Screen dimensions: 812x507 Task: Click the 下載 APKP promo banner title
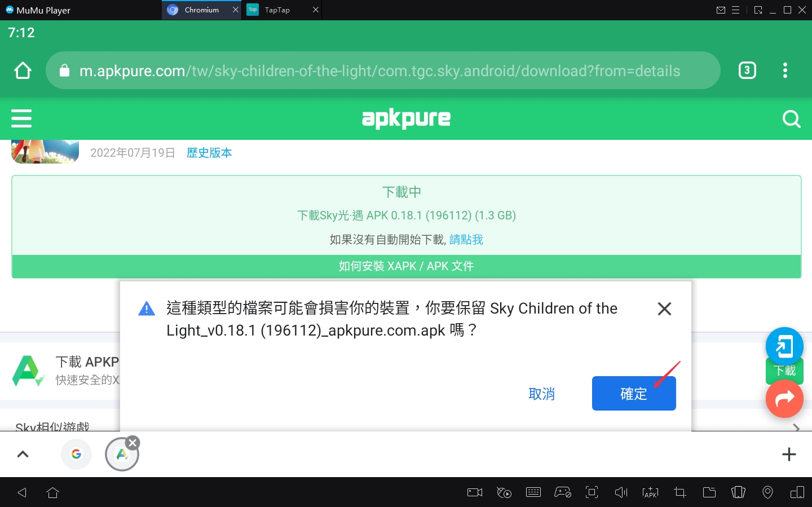click(87, 361)
